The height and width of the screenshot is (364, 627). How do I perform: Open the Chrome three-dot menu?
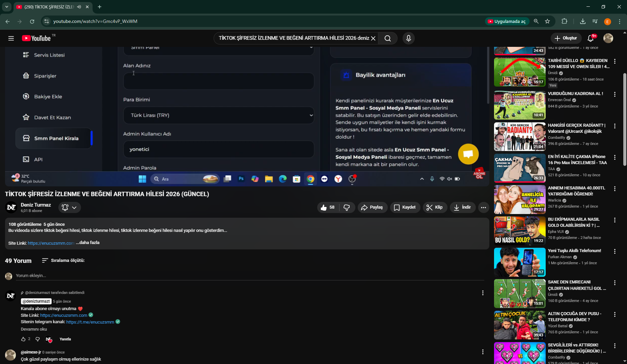[x=620, y=21]
